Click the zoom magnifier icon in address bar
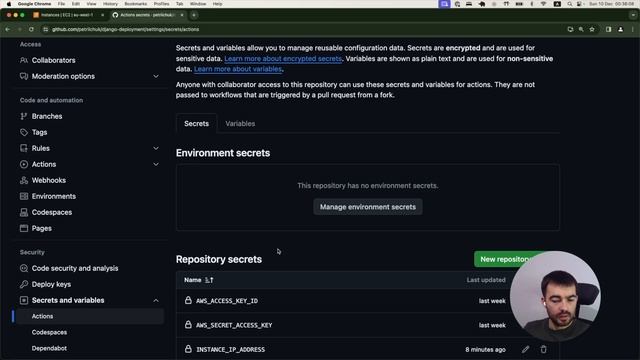 pyautogui.click(x=581, y=29)
